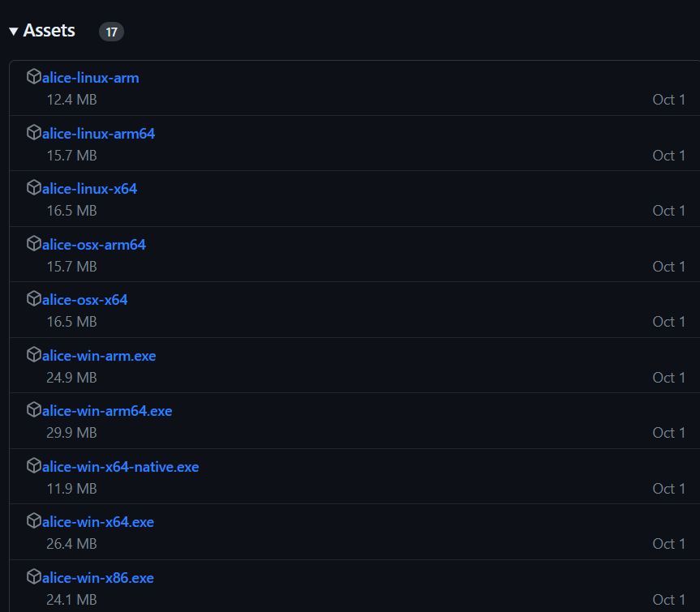Click package icon beside alice-win-x64-native.exe
The width and height of the screenshot is (700, 612).
coord(33,466)
